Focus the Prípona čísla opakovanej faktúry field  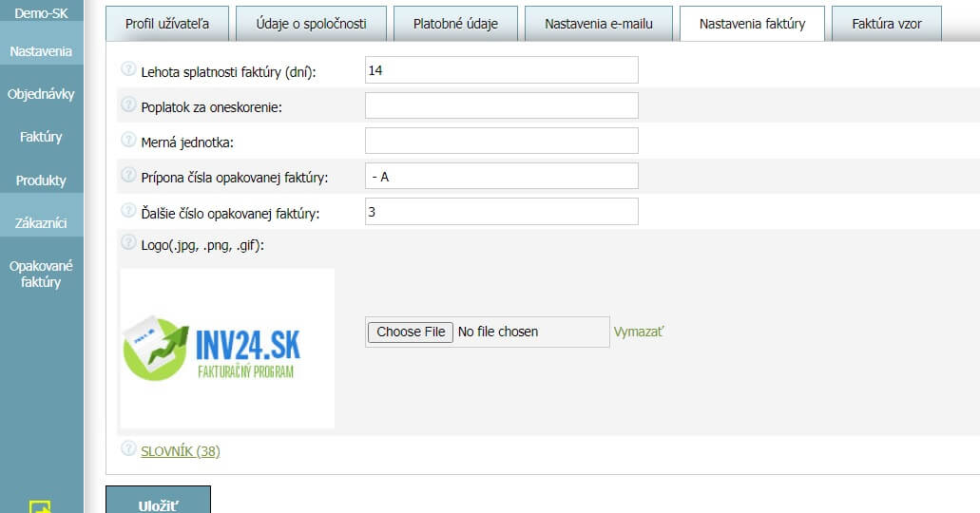(x=501, y=176)
